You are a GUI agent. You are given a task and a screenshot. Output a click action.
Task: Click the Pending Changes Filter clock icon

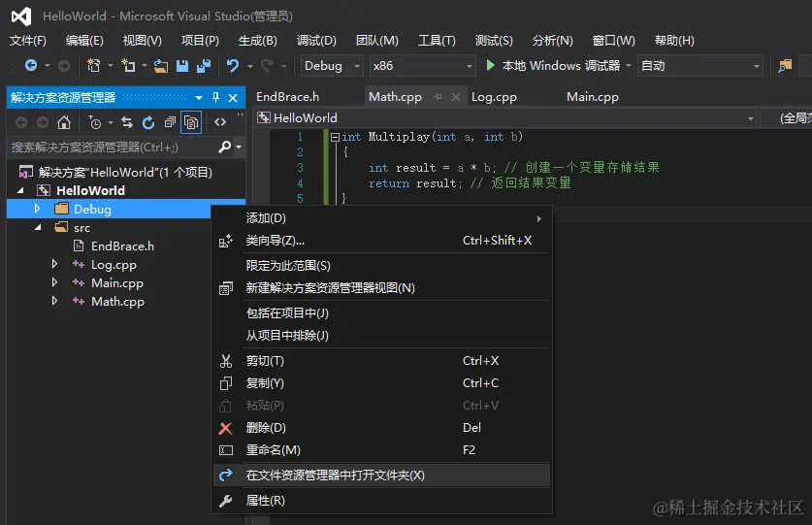tap(95, 122)
